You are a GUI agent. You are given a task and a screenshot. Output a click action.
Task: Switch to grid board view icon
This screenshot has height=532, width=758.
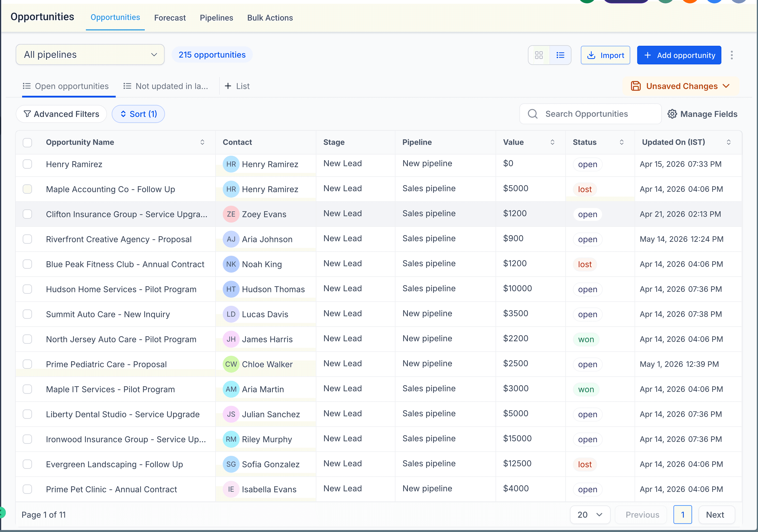[x=539, y=55]
